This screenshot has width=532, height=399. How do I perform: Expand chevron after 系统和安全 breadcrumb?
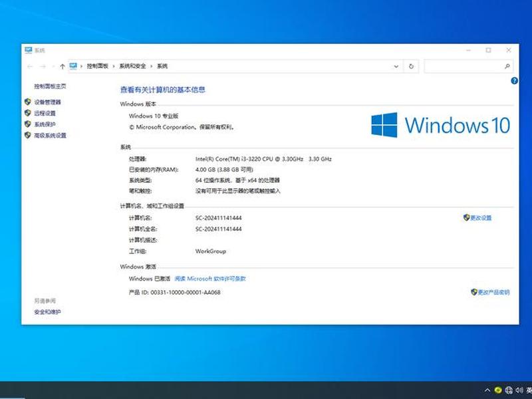(152, 66)
